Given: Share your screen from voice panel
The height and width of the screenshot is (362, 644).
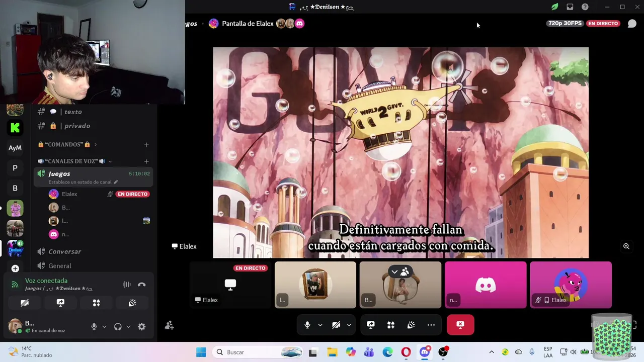Looking at the screenshot, I should click(x=60, y=303).
